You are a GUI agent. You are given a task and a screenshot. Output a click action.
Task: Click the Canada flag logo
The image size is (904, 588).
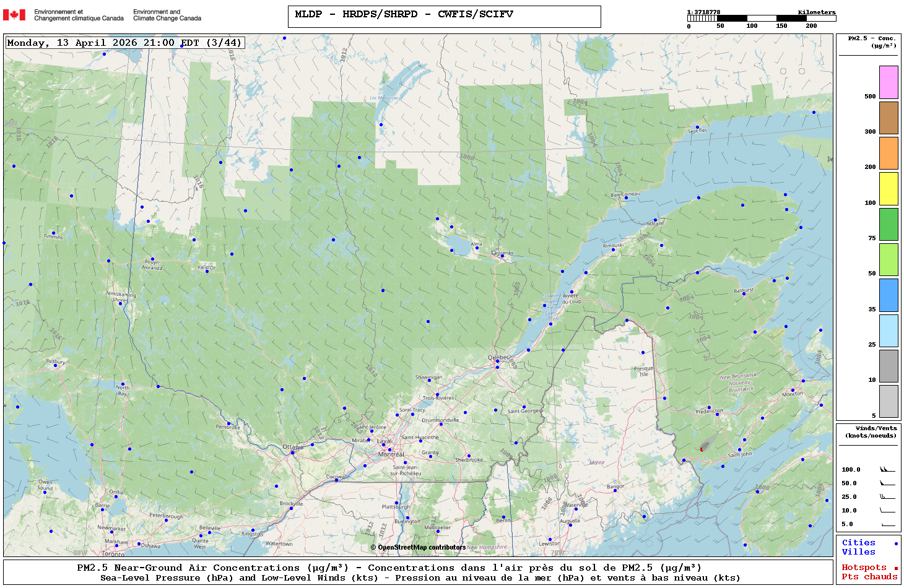[14, 15]
